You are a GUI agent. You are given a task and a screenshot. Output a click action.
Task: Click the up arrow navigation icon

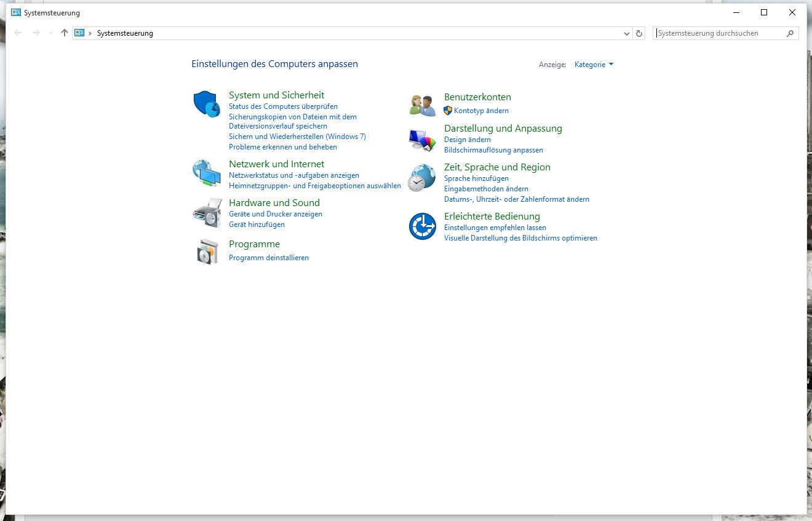65,33
